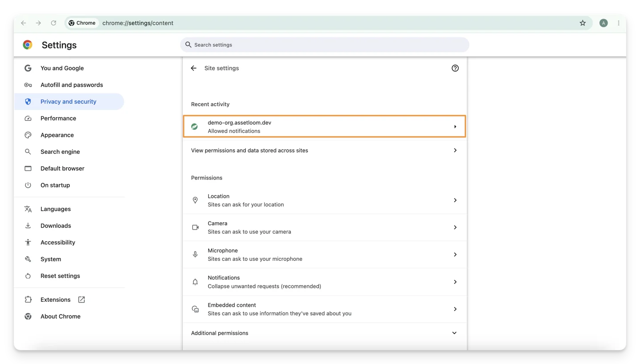Select Privacy and security section
The image size is (640, 364).
[x=69, y=102]
